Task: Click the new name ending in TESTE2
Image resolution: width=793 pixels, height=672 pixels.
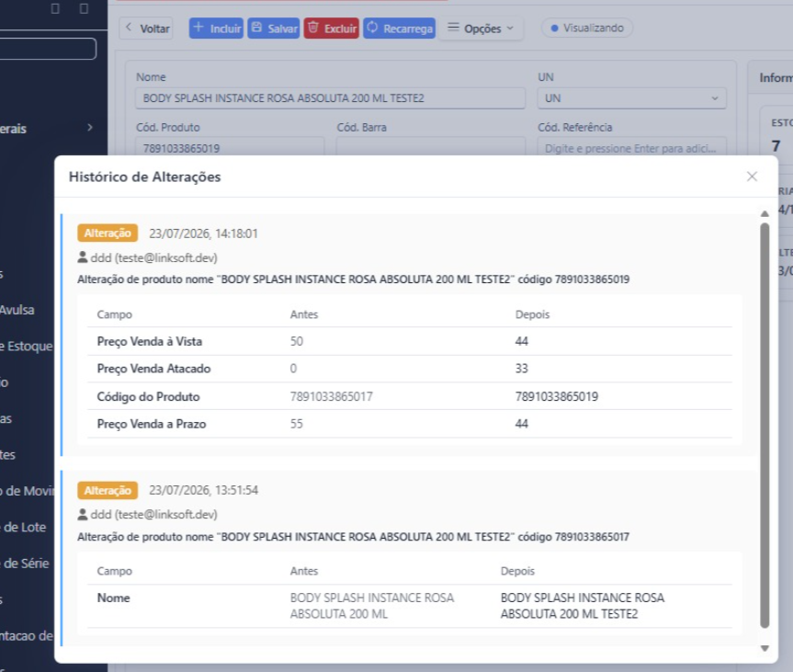Action: pyautogui.click(x=583, y=606)
